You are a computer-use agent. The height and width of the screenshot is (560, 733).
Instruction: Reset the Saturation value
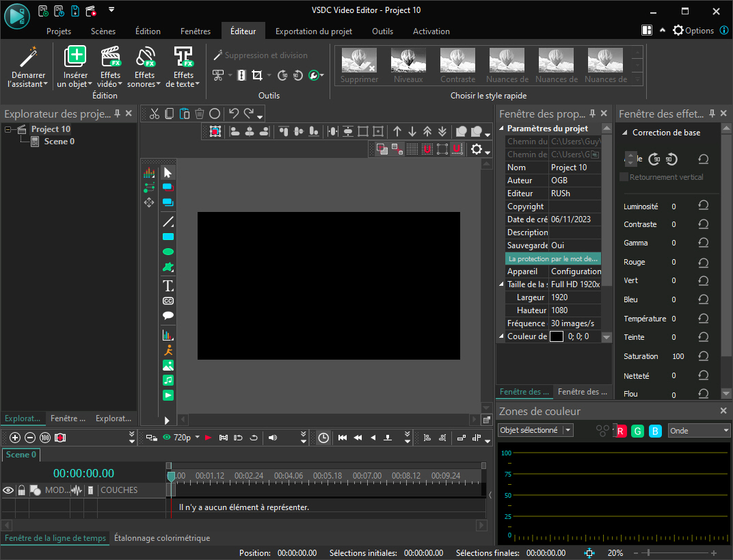(703, 356)
